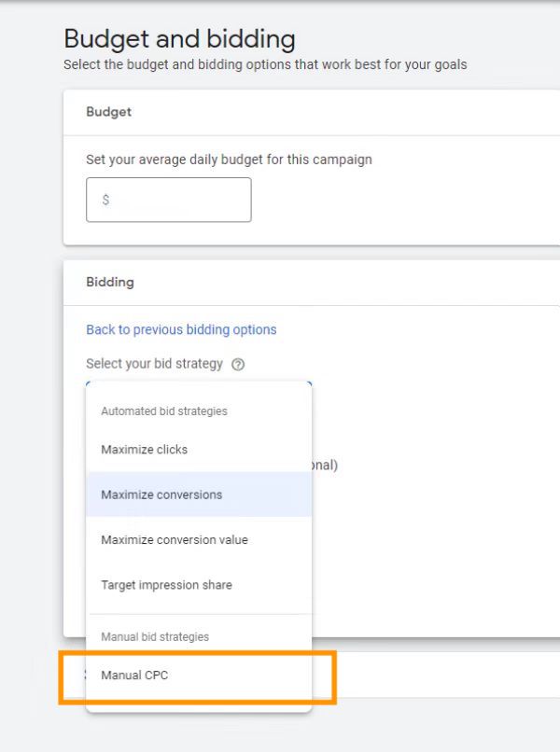This screenshot has height=752, width=560.
Task: Click the dollar sign in the budget field
Action: click(x=105, y=200)
